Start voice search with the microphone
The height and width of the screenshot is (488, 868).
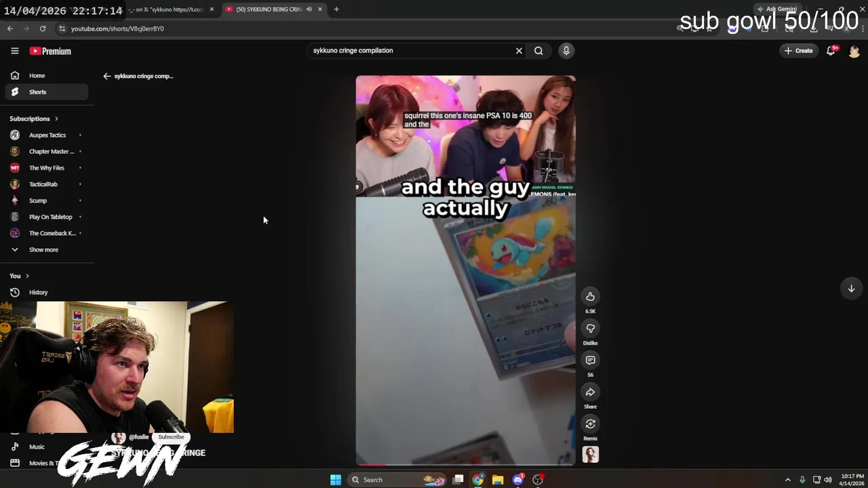566,51
